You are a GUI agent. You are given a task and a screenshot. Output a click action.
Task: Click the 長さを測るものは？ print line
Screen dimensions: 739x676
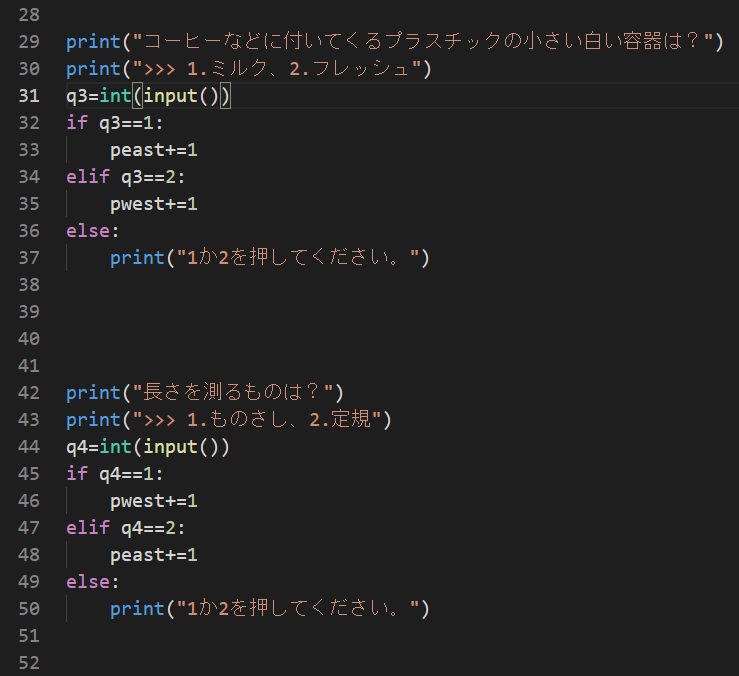coord(205,392)
